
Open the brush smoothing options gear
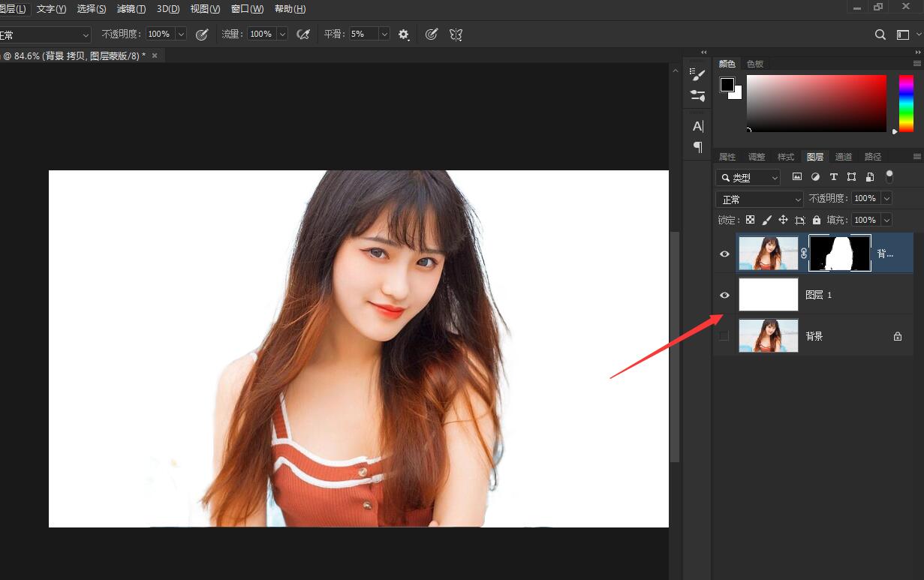[x=404, y=35]
